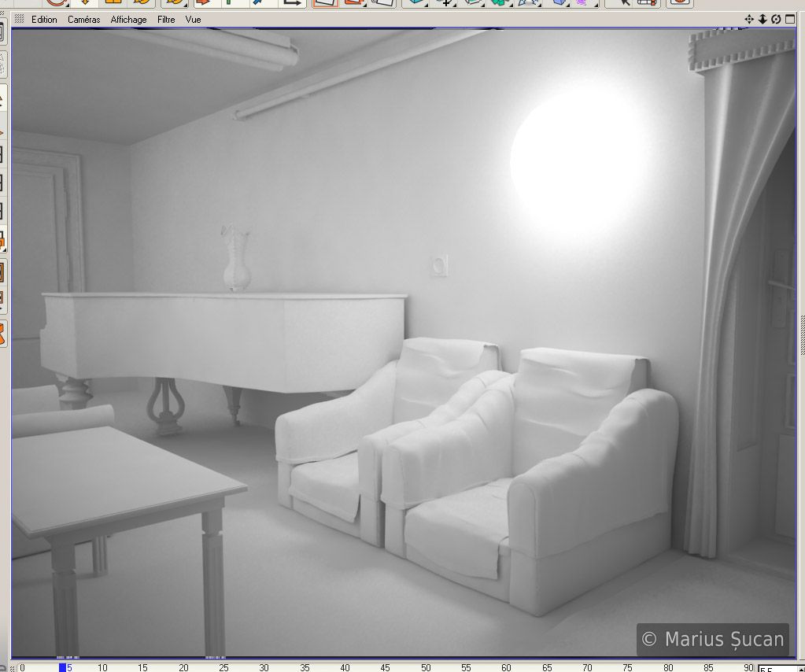This screenshot has height=672, width=805.
Task: Jump to frame 70 on the timeline
Action: (x=587, y=667)
